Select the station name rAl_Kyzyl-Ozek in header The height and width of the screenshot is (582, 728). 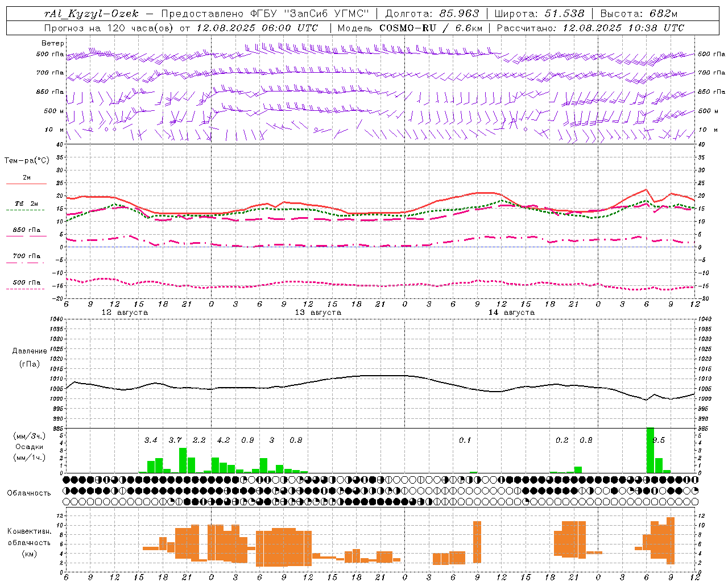point(91,13)
